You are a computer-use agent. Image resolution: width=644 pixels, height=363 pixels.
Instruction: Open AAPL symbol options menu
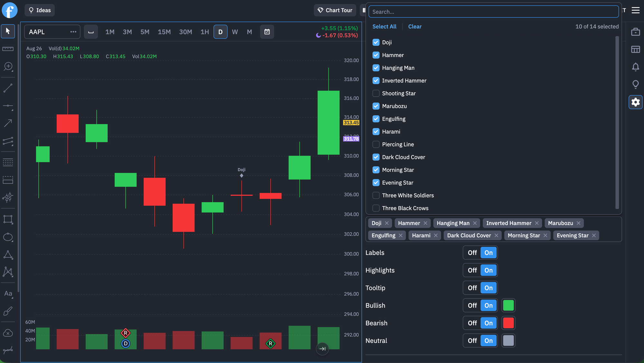pos(73,32)
